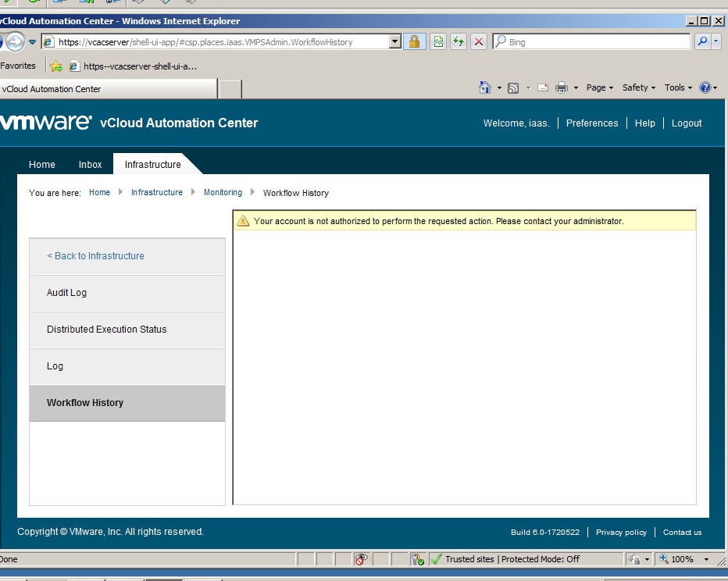
Task: Open the Audit Log sidebar item
Action: [127, 293]
